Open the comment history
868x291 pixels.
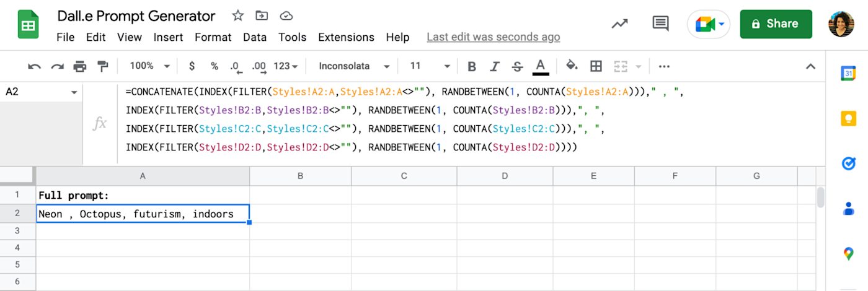point(661,24)
